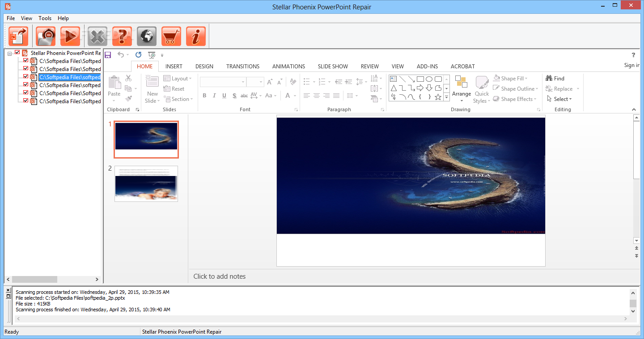Click the Undo arrow icon
The height and width of the screenshot is (339, 644).
point(121,54)
